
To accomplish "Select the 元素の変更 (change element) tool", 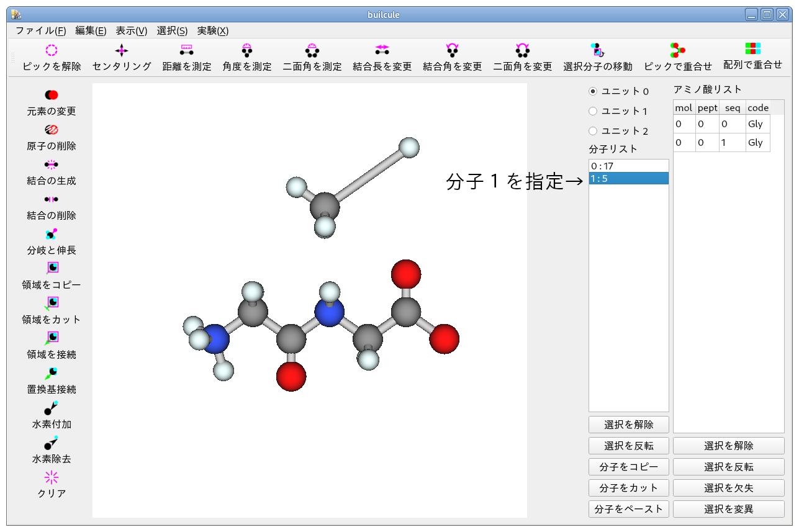I will pos(51,101).
